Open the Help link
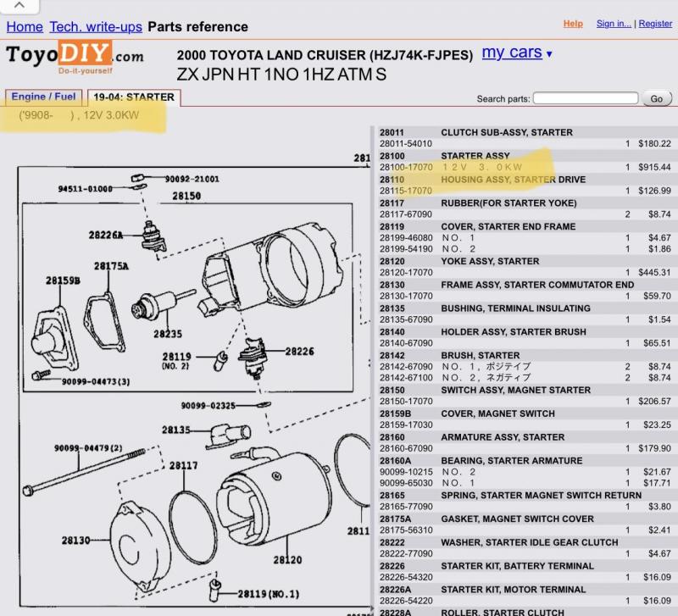This screenshot has height=616, width=678. [x=573, y=24]
